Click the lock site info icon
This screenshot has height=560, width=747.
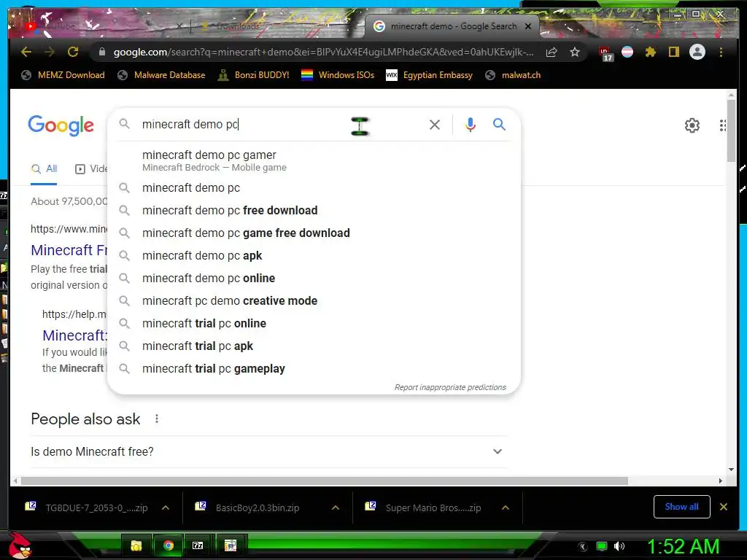[101, 52]
